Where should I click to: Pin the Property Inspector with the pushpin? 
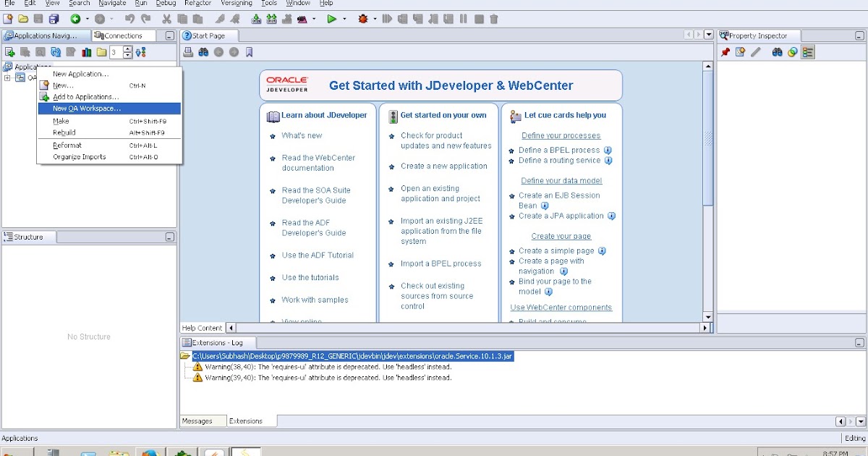point(725,51)
